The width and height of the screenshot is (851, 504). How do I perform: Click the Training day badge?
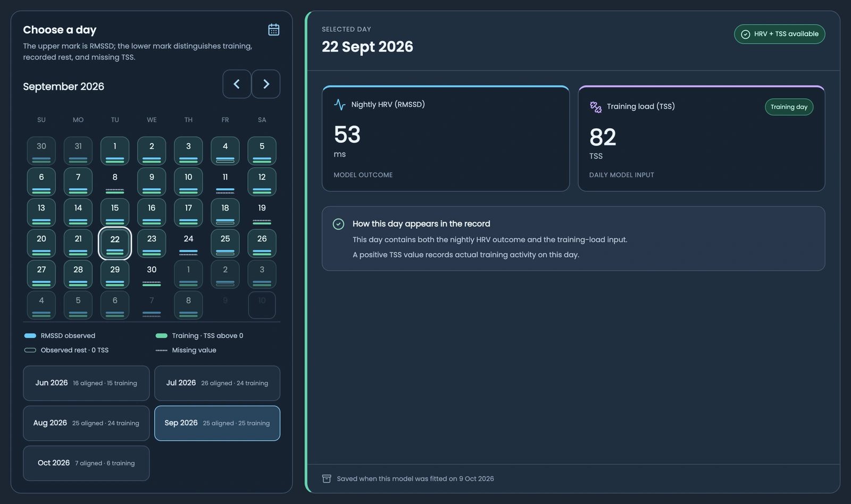tap(789, 107)
